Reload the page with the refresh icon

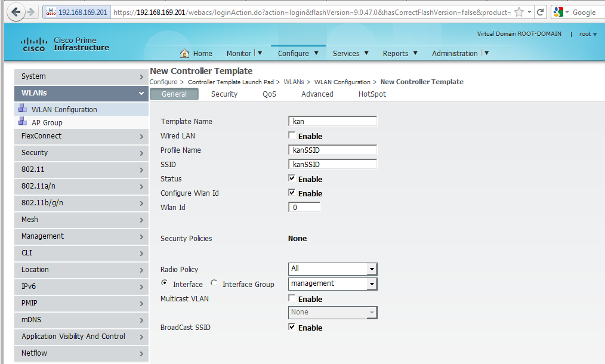tap(540, 13)
